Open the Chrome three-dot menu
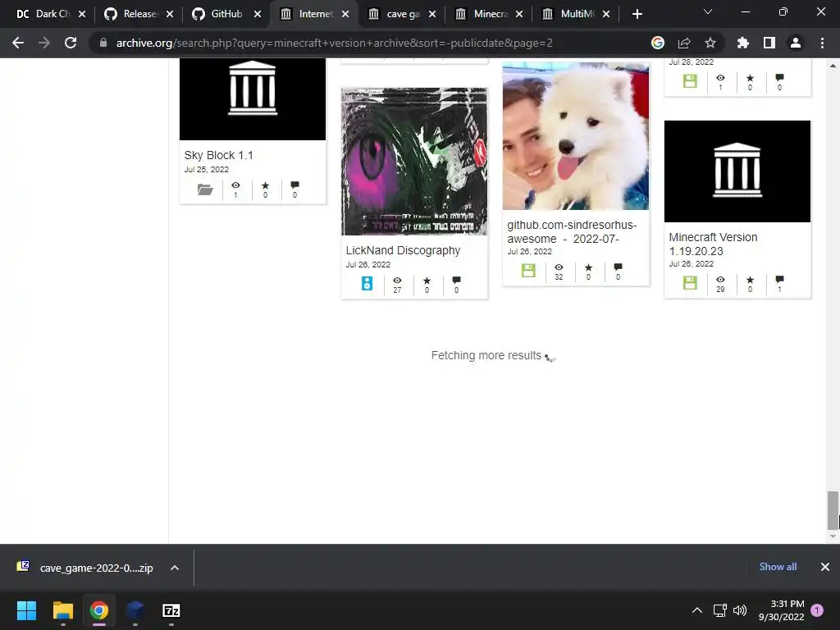Image resolution: width=840 pixels, height=630 pixels. [x=822, y=43]
